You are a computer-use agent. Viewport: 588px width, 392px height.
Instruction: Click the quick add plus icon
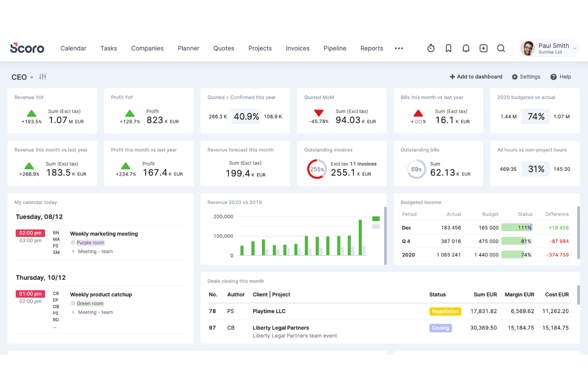(483, 48)
